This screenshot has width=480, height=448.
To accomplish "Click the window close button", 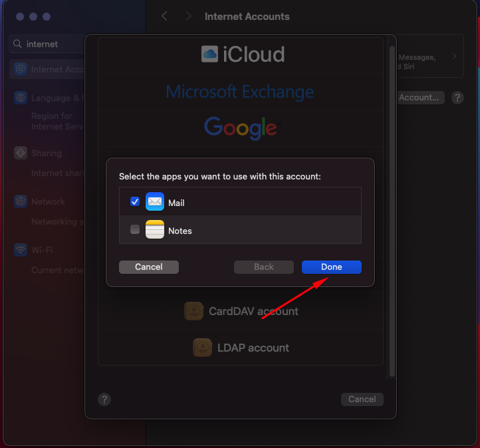I will point(20,17).
